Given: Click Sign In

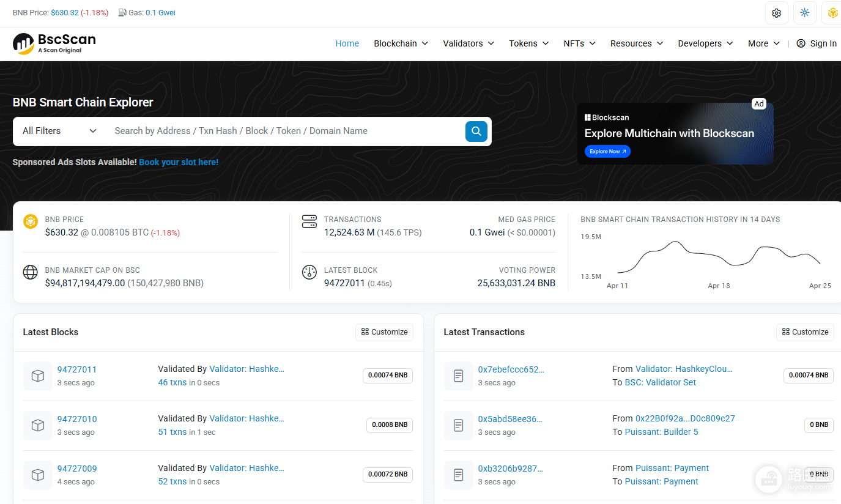Looking at the screenshot, I should click(817, 43).
